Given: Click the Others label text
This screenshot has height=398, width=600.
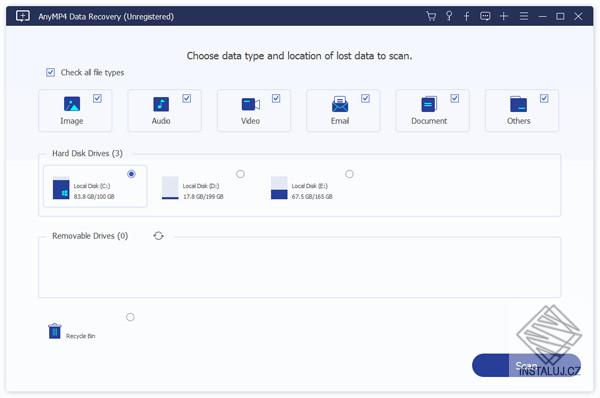Looking at the screenshot, I should coord(518,121).
